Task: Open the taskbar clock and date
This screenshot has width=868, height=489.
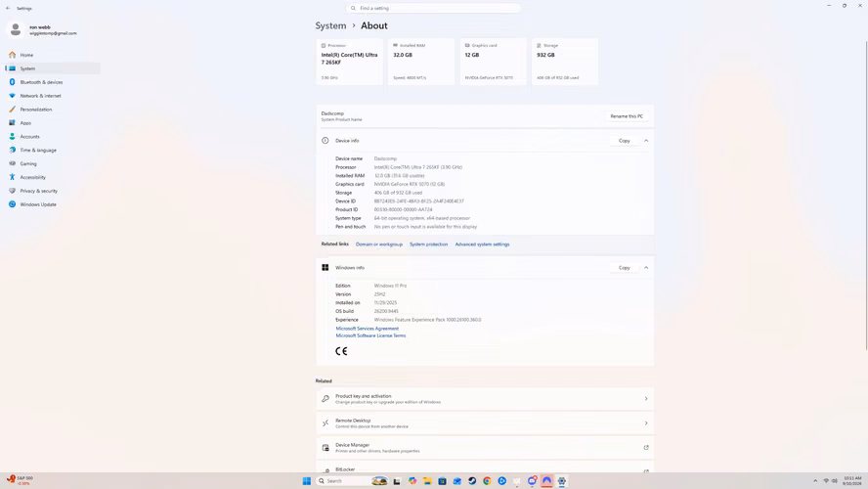Action: 853,481
